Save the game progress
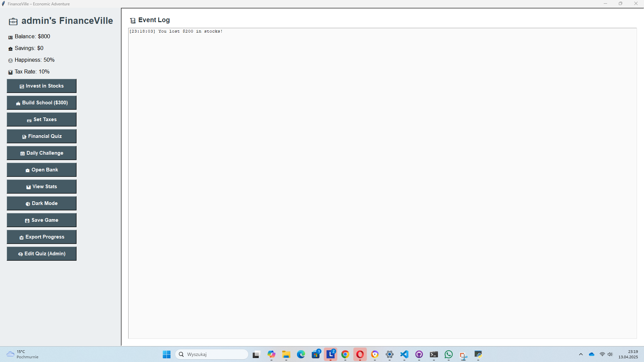This screenshot has width=644, height=362. [42, 220]
